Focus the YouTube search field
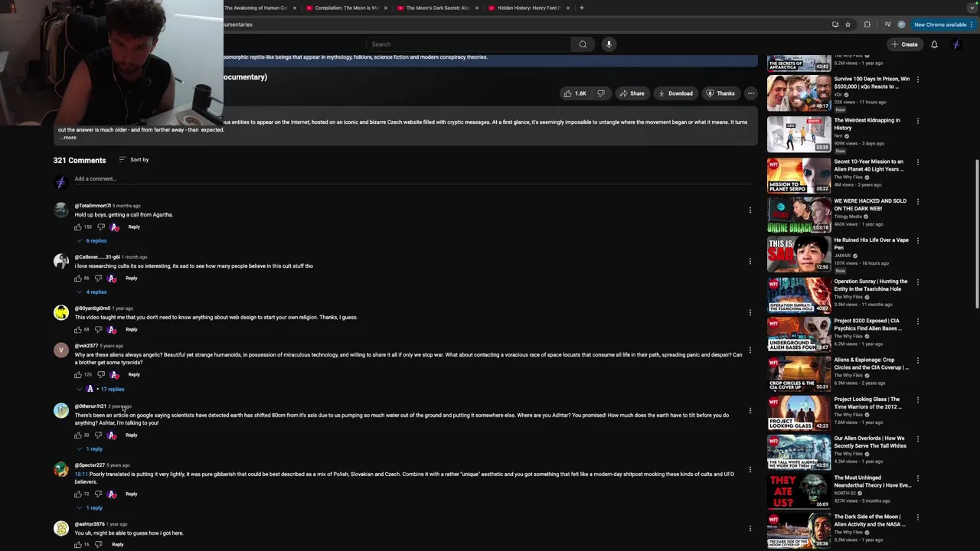 click(x=469, y=44)
